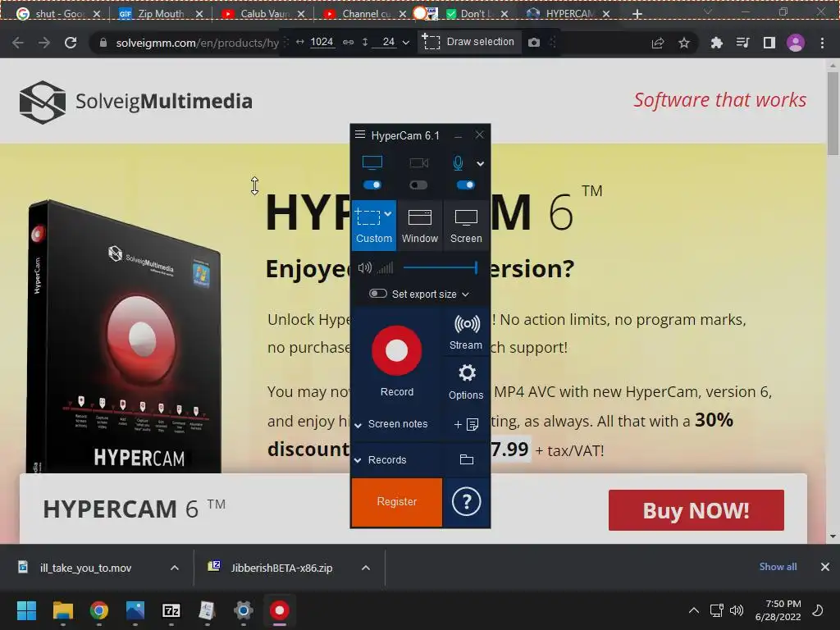Click the Buy NOW! button
Screen dimensions: 840x630
[696, 510]
